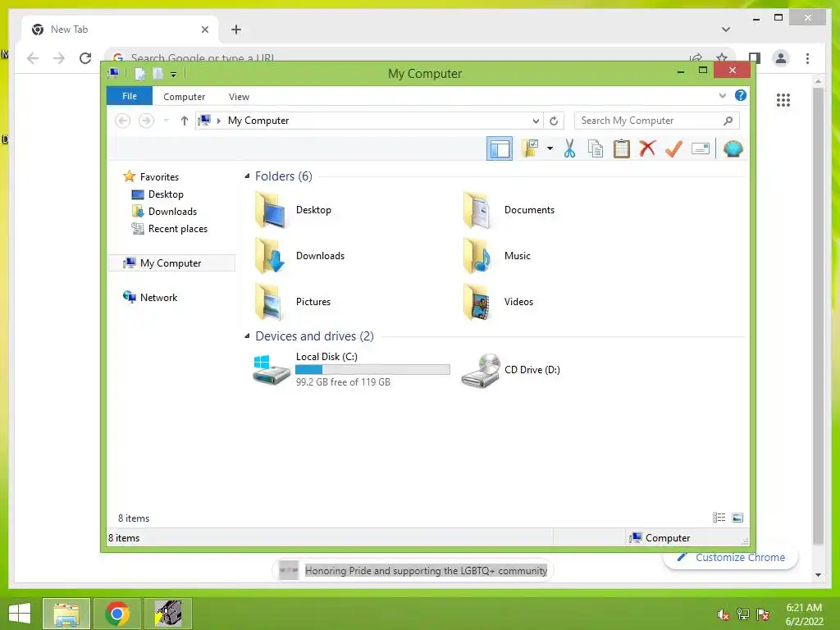The width and height of the screenshot is (840, 630).
Task: Click the blue Help question mark icon
Action: pos(741,95)
